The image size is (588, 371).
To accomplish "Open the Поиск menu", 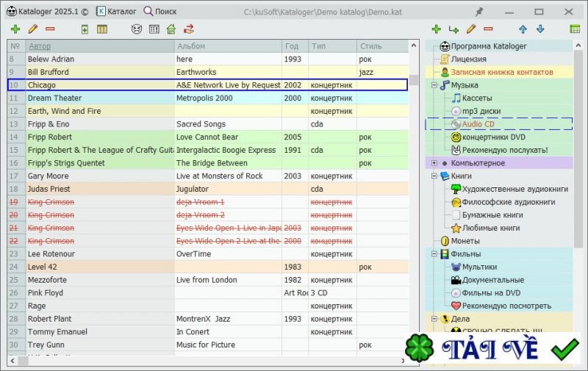I will (x=160, y=12).
